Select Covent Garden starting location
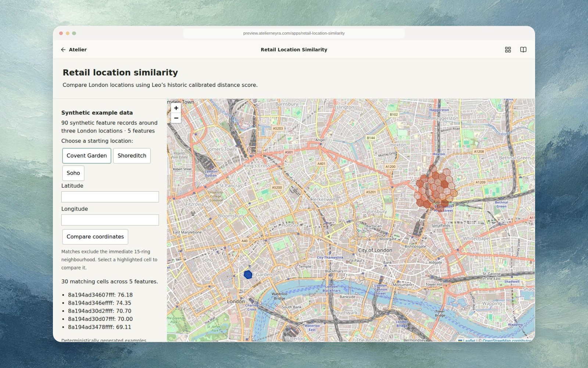Screen dimensions: 588x368 tap(87, 156)
